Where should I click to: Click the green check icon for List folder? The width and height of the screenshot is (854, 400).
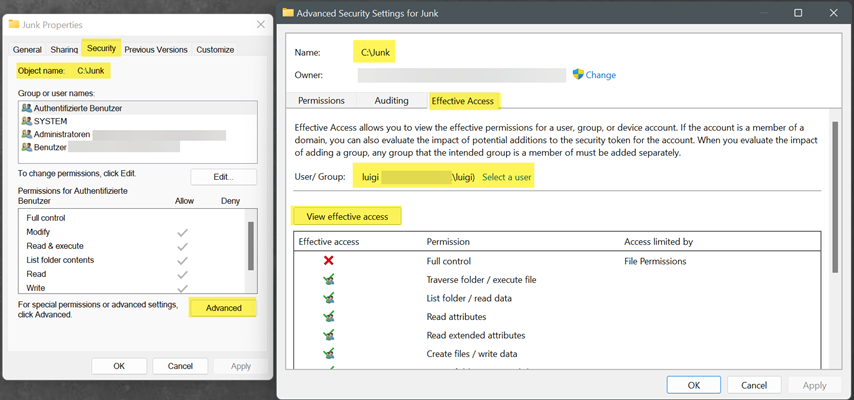coord(328,298)
